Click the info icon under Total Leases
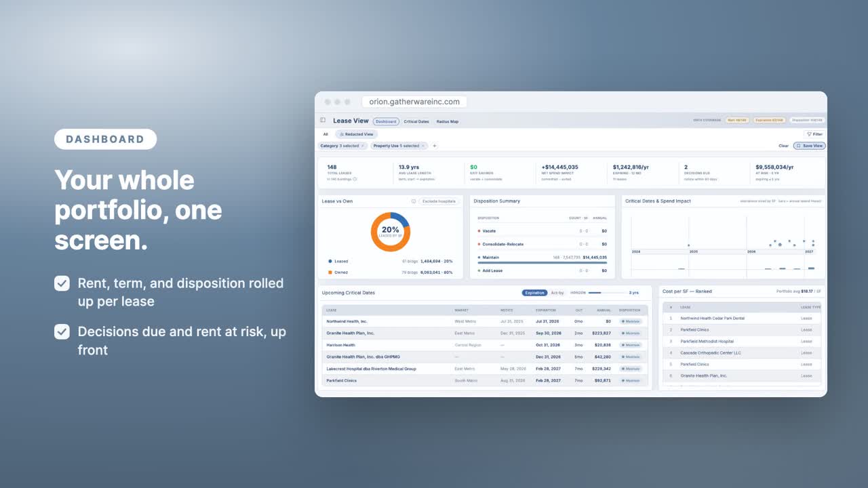 point(355,179)
